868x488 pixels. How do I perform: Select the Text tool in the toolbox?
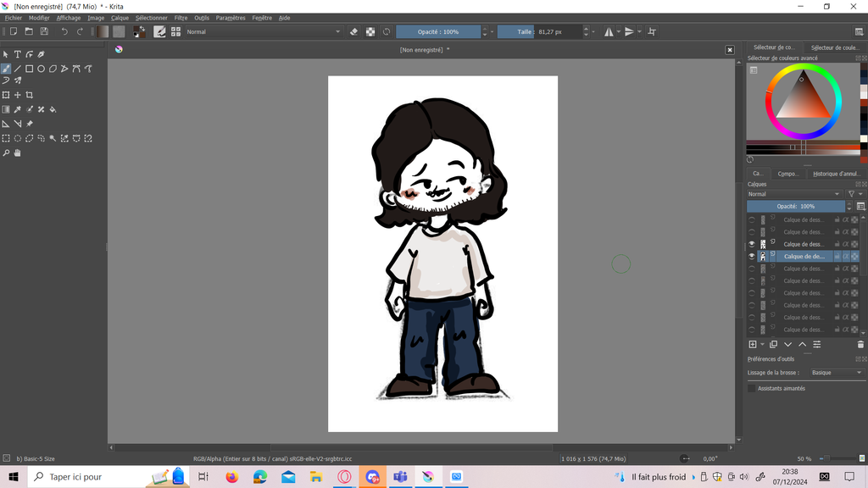coord(17,54)
